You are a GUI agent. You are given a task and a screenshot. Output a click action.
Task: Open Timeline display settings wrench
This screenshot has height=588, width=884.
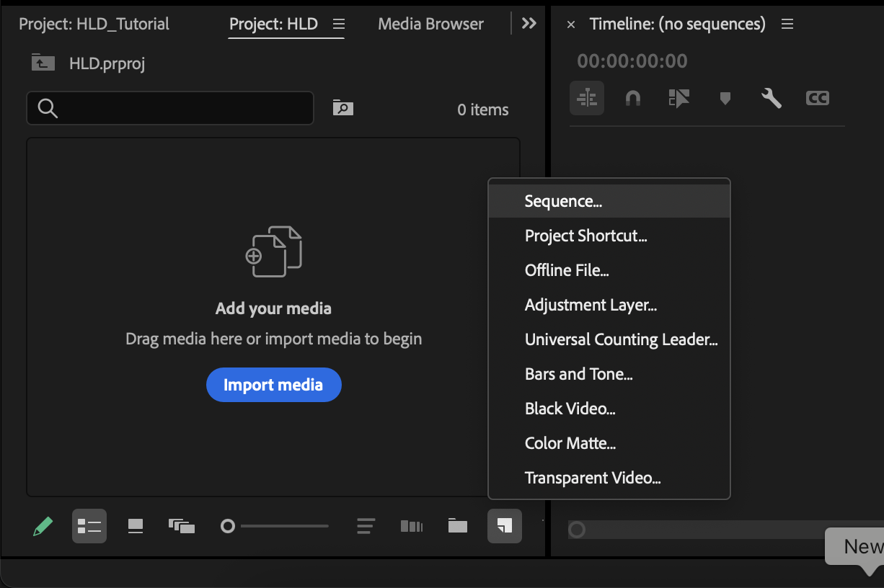pos(771,98)
